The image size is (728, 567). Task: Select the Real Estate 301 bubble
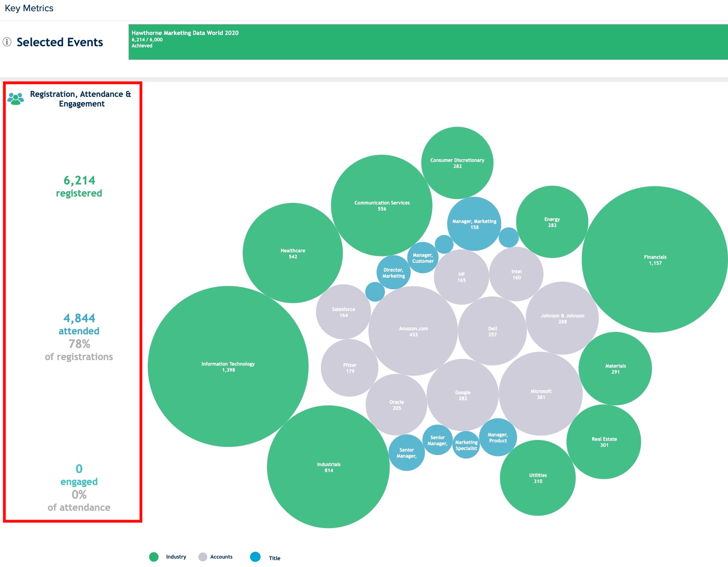[x=604, y=442]
